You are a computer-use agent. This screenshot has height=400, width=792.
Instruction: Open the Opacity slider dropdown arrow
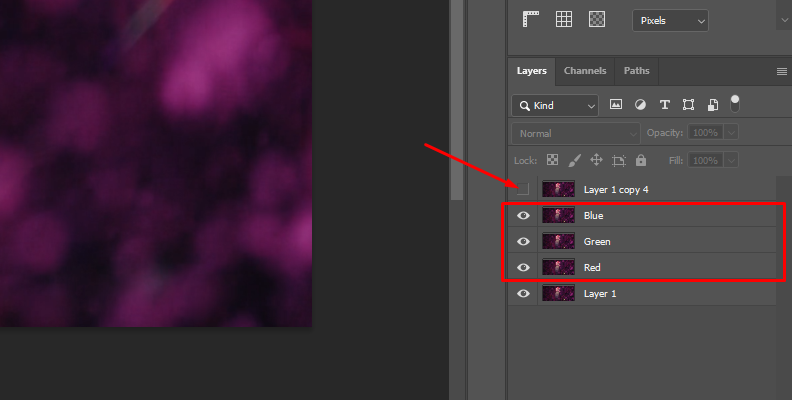pyautogui.click(x=731, y=133)
